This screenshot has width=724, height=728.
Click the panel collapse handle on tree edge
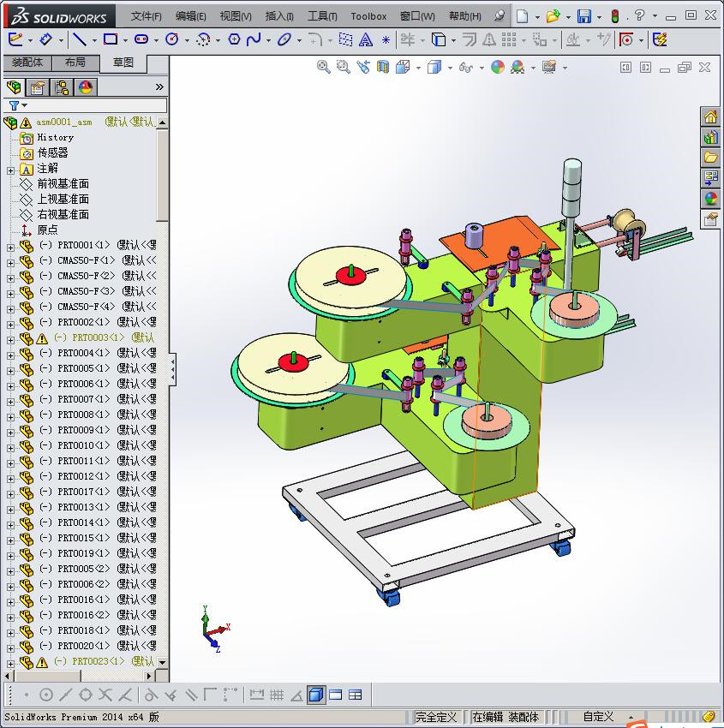click(x=173, y=370)
